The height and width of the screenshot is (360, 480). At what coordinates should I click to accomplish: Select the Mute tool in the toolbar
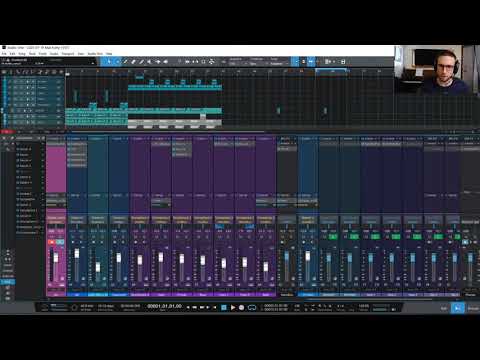tap(149, 62)
